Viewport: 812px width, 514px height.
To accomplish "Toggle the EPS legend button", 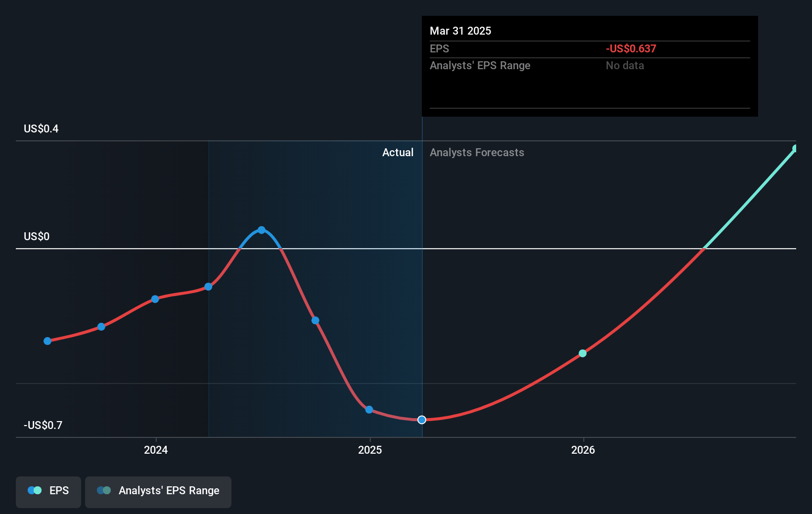I will click(x=48, y=492).
